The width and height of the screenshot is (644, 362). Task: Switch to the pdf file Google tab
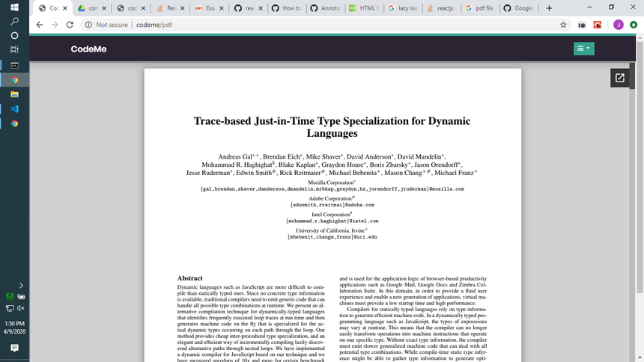[x=478, y=8]
